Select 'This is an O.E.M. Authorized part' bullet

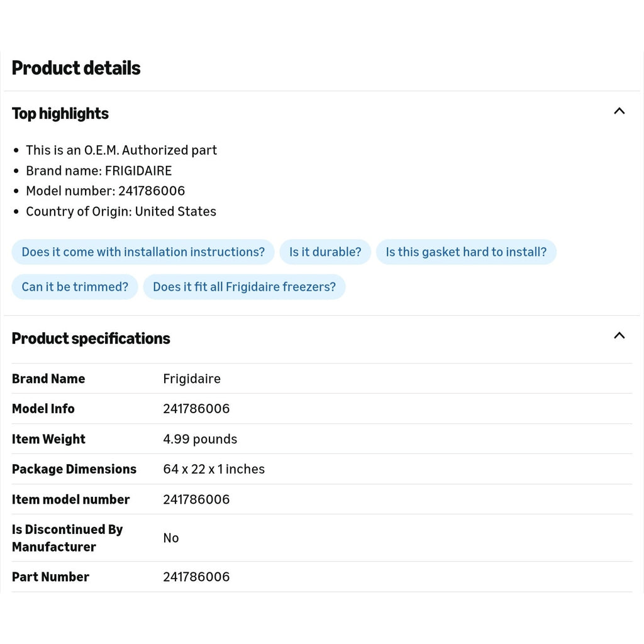click(x=121, y=150)
